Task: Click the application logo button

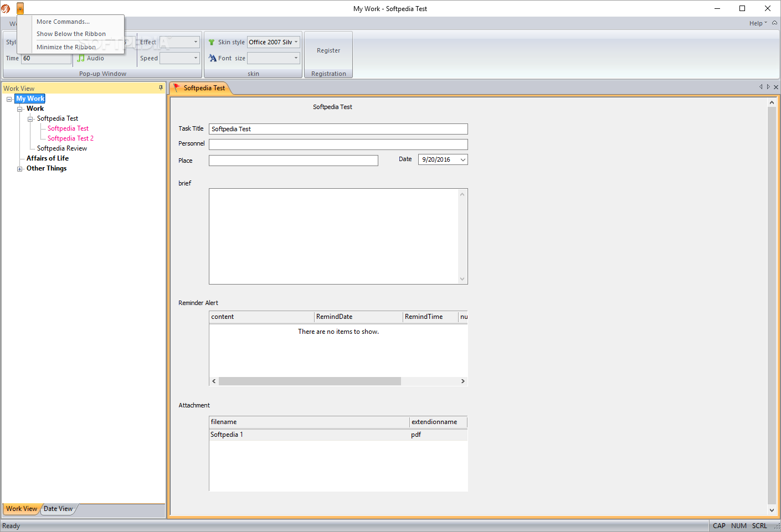Action: (x=6, y=8)
